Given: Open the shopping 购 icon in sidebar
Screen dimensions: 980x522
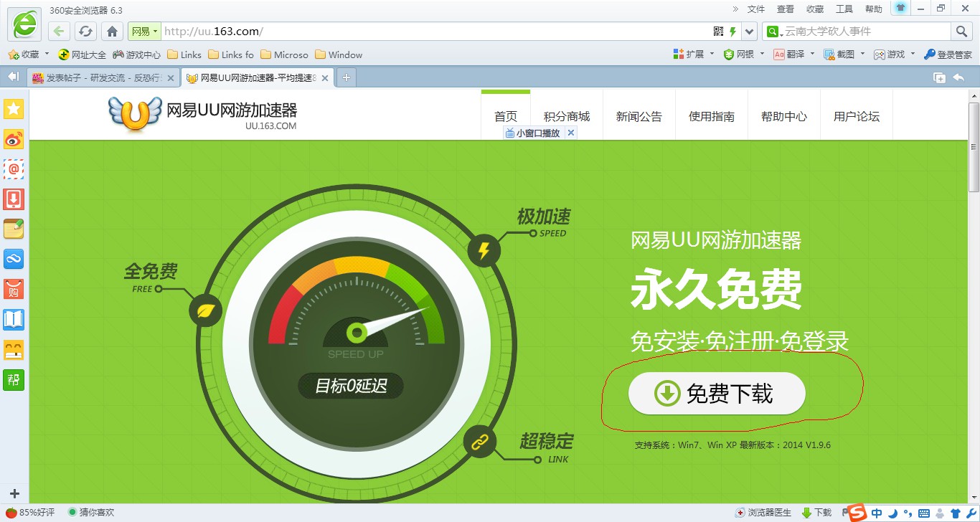Looking at the screenshot, I should click(14, 289).
